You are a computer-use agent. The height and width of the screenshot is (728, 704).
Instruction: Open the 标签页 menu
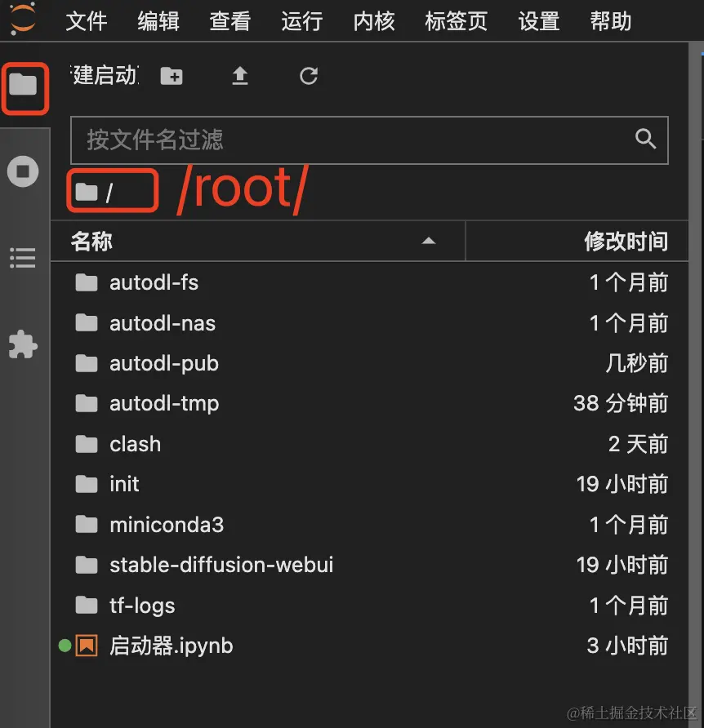[457, 21]
